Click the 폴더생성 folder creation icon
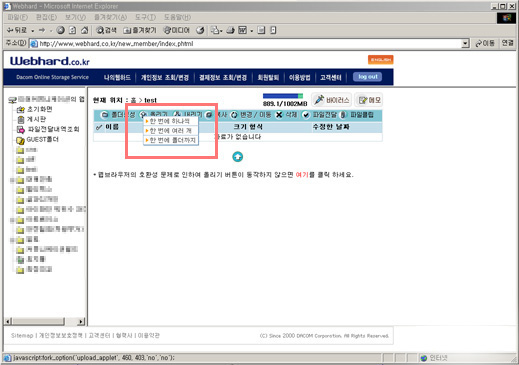 point(105,115)
